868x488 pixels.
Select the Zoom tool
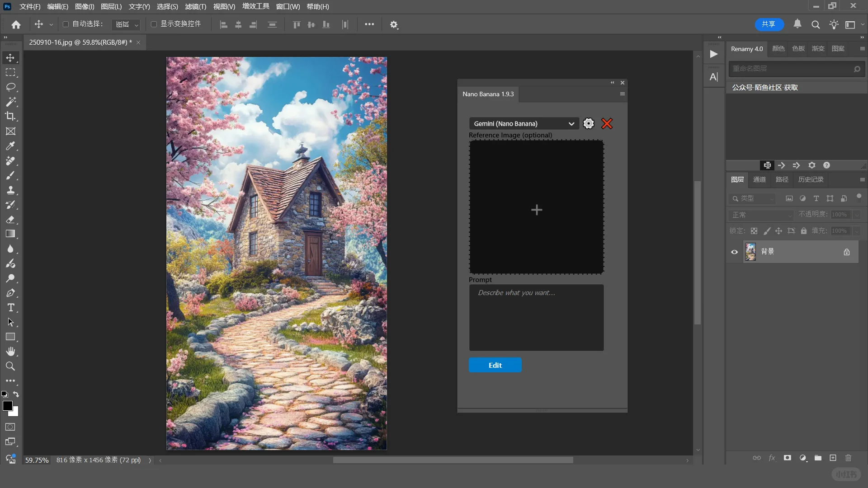click(10, 366)
